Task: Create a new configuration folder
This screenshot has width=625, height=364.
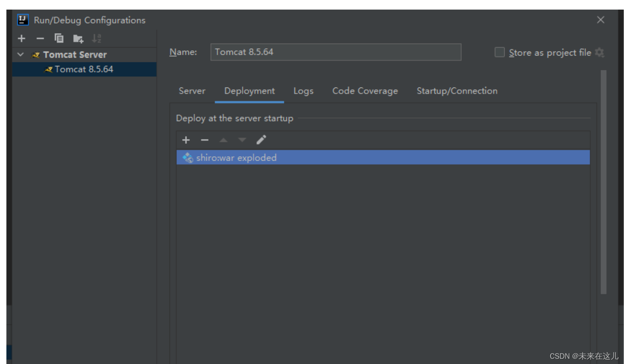Action: point(78,39)
